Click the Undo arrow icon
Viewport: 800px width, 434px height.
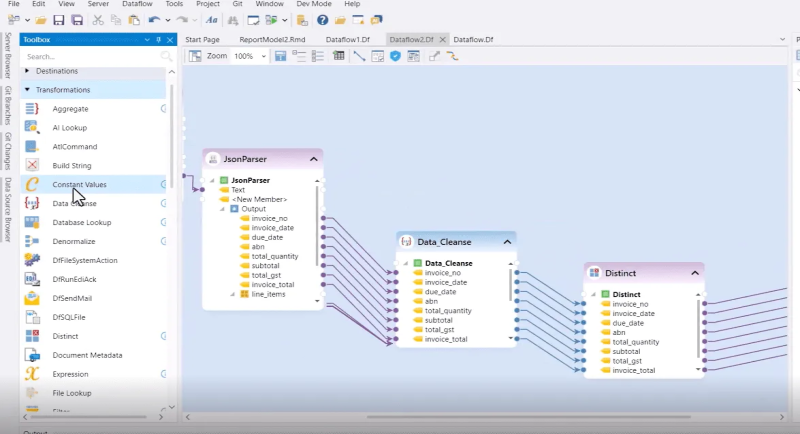point(154,20)
